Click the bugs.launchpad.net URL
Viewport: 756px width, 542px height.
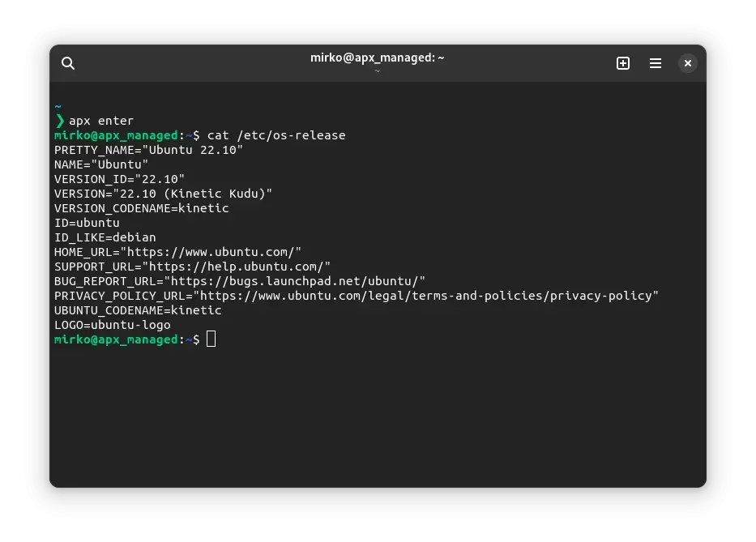295,281
